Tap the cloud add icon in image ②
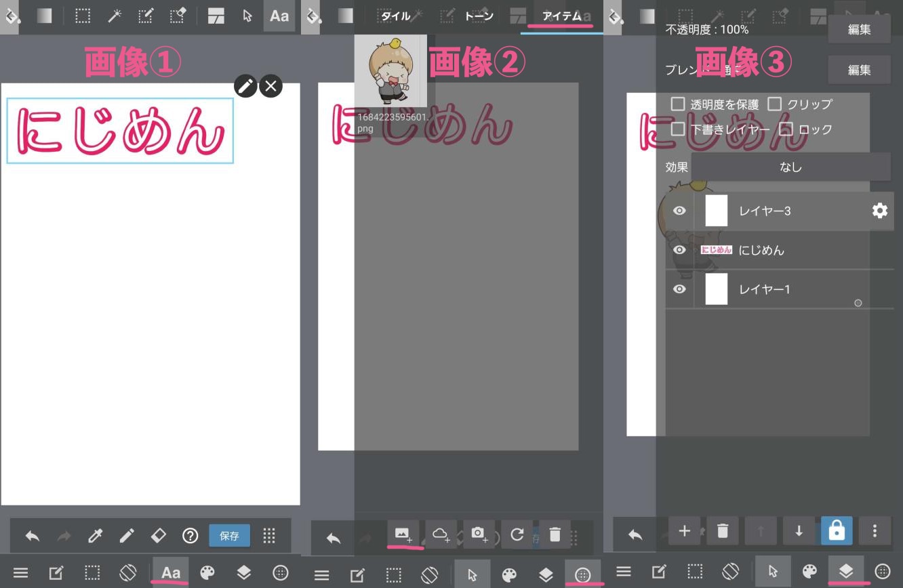903x588 pixels. click(441, 534)
